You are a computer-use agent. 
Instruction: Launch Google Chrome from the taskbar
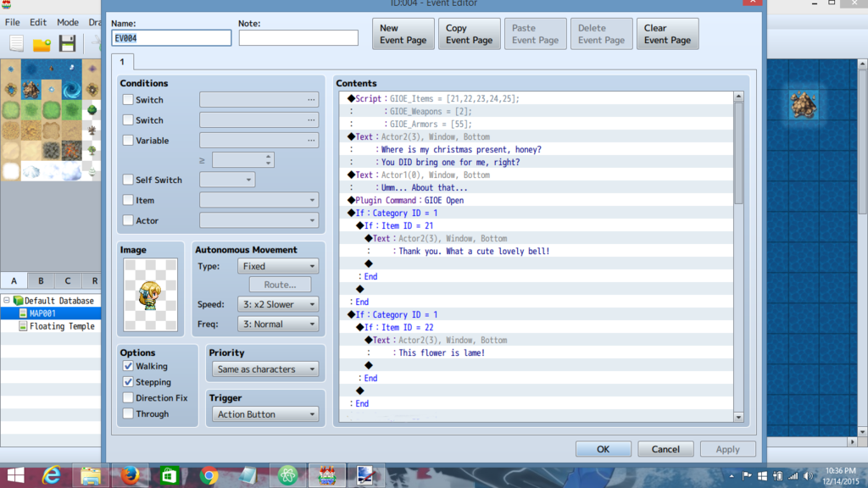pyautogui.click(x=209, y=475)
